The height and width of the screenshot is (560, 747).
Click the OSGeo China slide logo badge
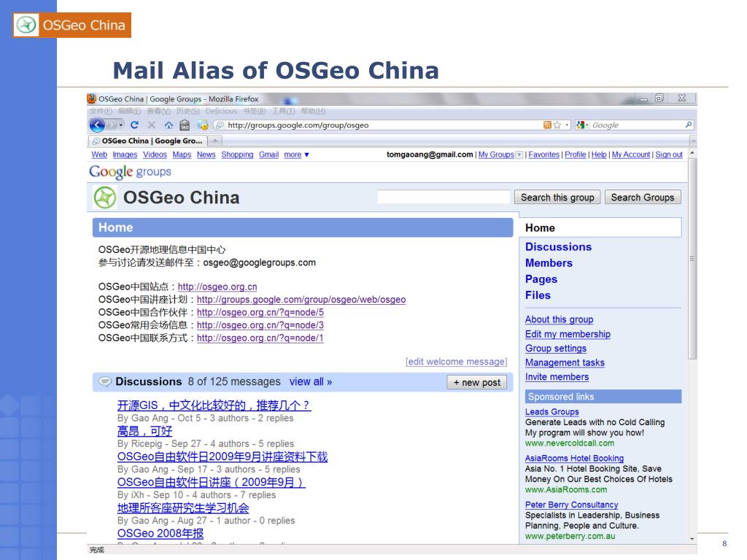coord(72,26)
